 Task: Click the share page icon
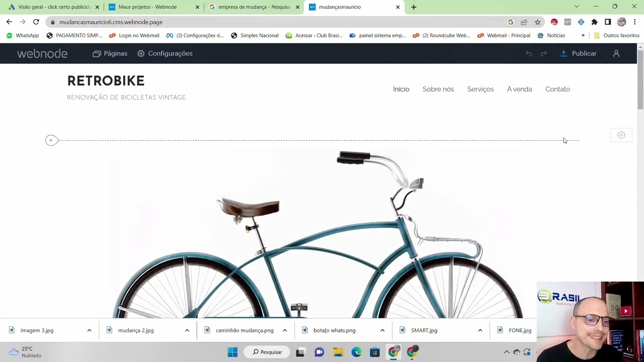point(524,22)
